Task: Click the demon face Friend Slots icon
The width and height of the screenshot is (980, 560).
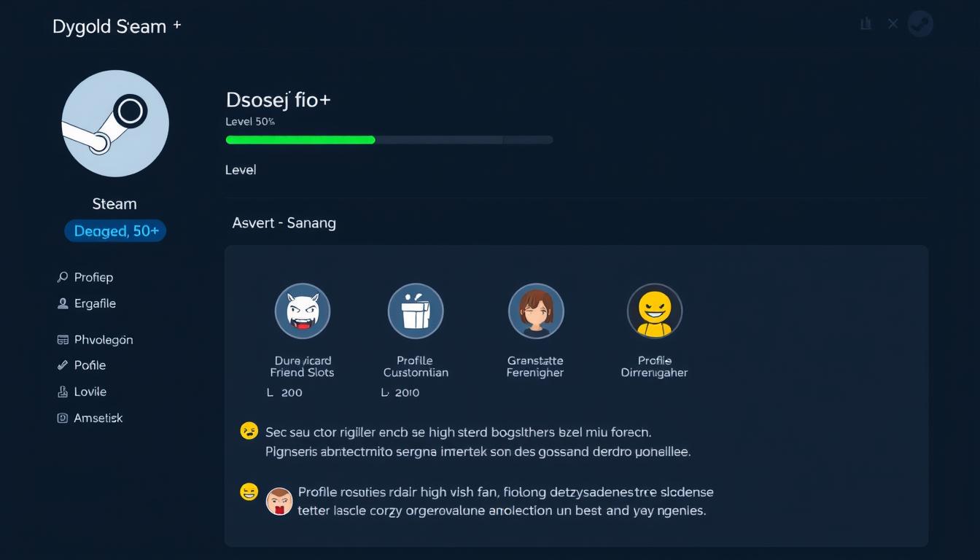Action: [x=302, y=310]
